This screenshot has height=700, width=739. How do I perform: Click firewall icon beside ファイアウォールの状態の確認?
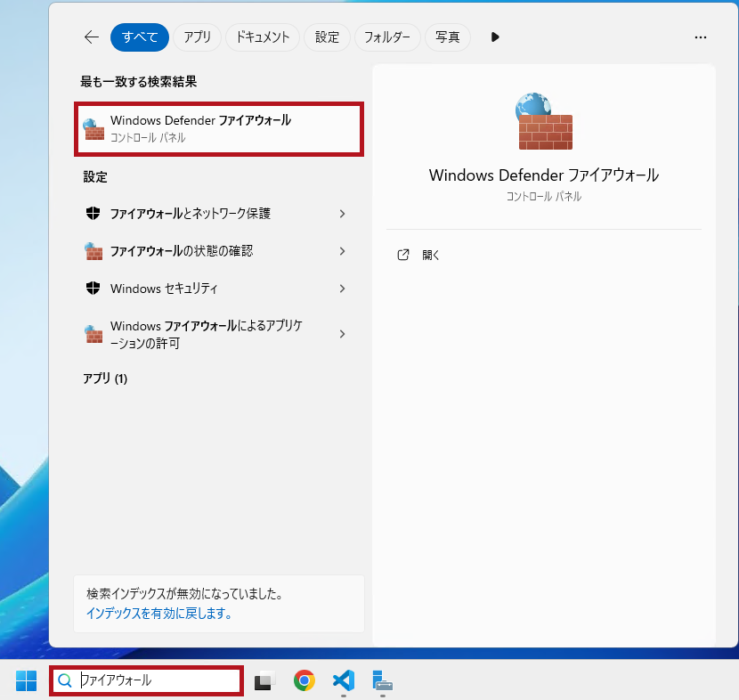[x=93, y=251]
